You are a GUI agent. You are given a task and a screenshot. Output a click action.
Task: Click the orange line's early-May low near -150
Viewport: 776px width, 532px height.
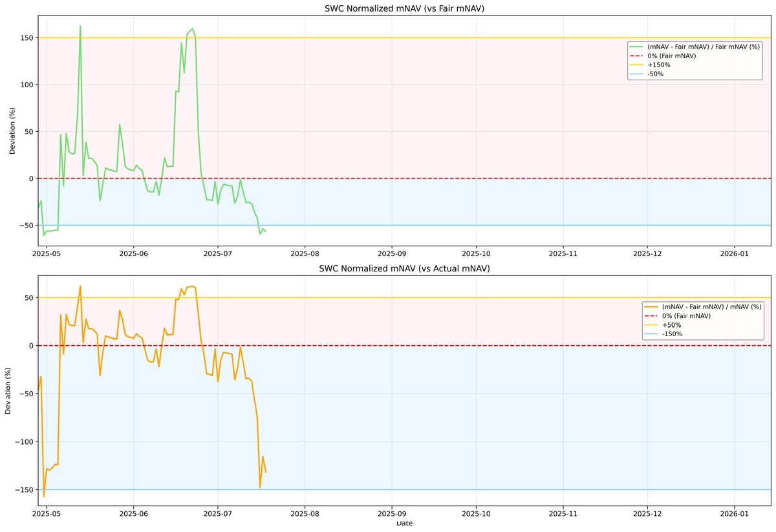coord(44,496)
